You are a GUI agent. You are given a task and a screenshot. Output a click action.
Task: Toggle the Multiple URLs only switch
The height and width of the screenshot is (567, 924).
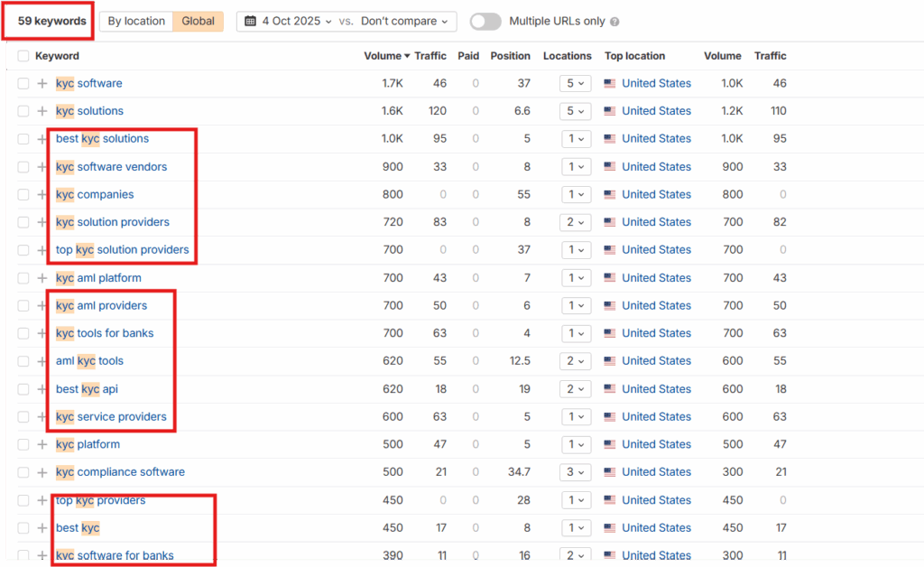(485, 22)
